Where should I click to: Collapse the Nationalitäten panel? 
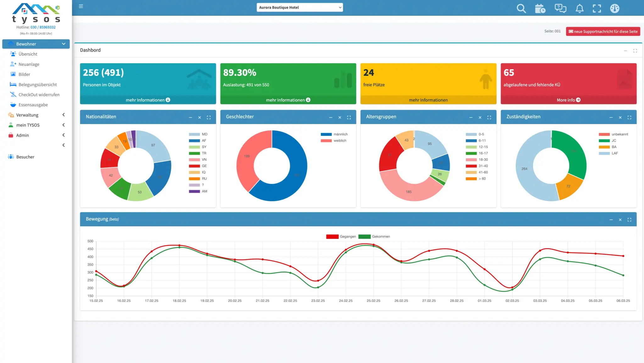(190, 117)
